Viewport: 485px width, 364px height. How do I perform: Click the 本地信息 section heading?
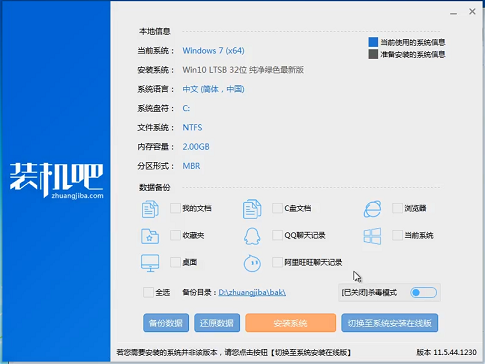(x=155, y=31)
